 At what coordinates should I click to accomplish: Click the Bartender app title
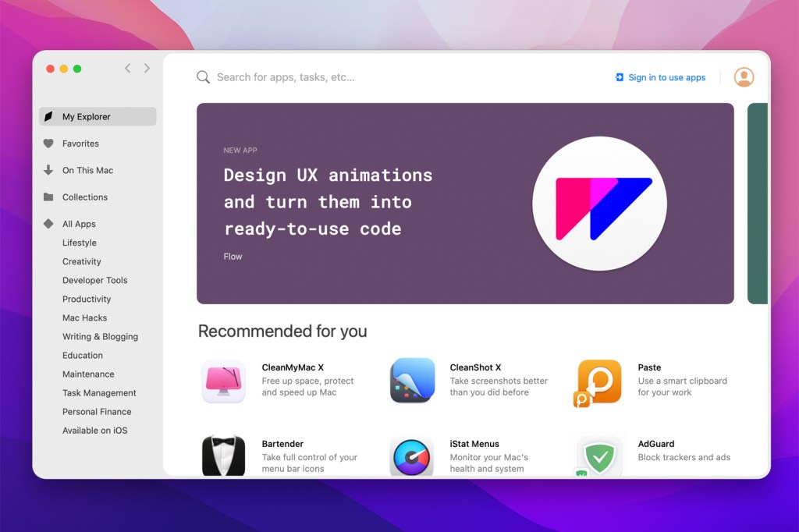point(282,444)
